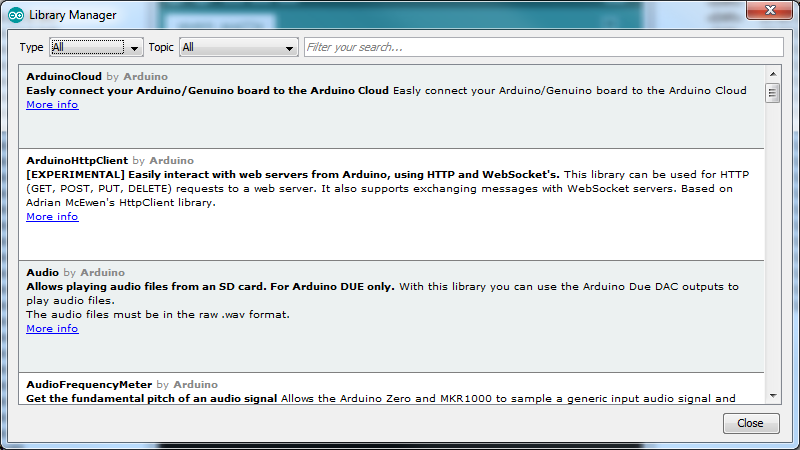
Task: Select the ArduinoHttpClient library title
Action: tap(77, 161)
